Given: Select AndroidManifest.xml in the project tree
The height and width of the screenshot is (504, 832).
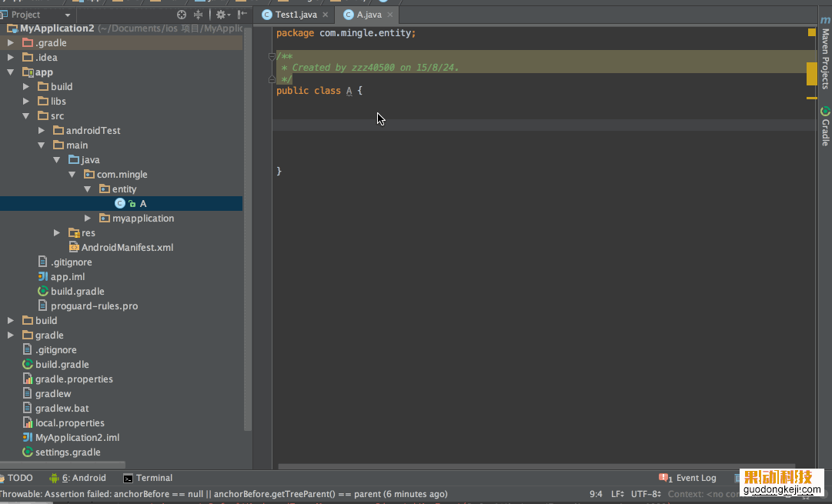Looking at the screenshot, I should pyautogui.click(x=127, y=248).
